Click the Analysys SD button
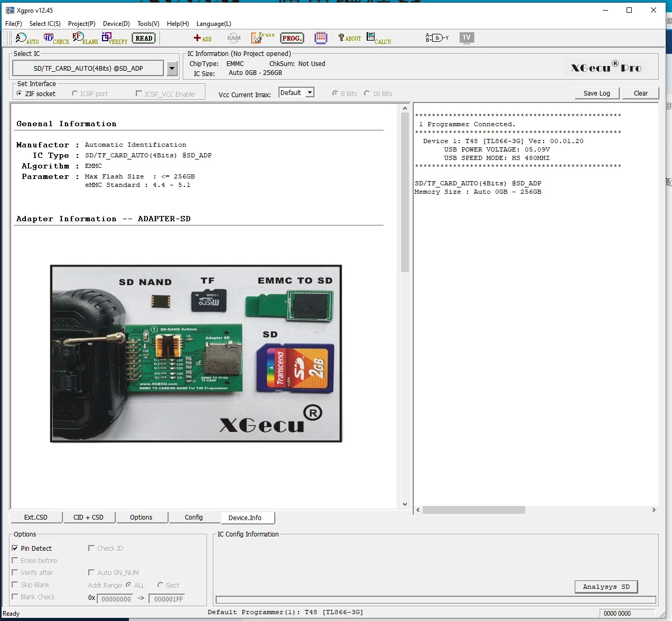672x621 pixels. point(606,587)
